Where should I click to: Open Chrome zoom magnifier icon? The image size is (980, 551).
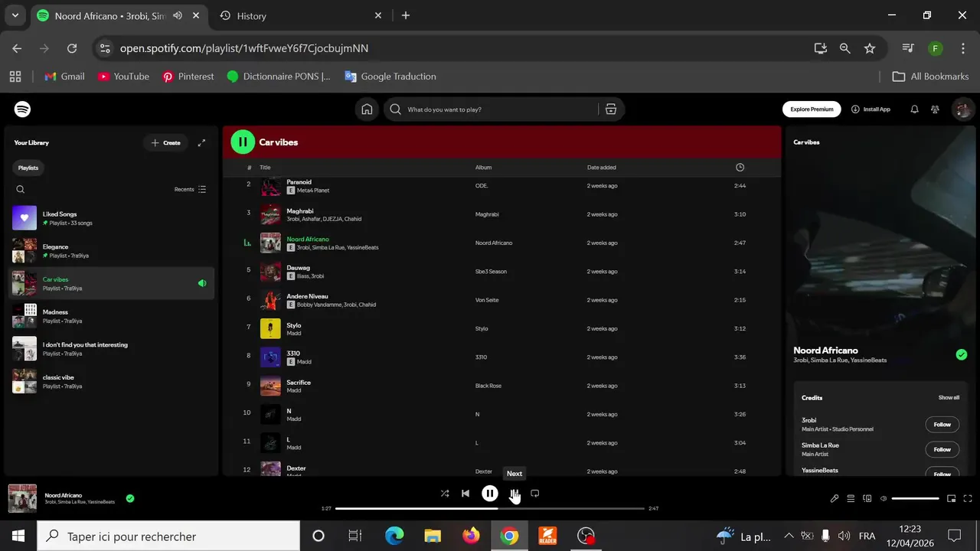(844, 48)
